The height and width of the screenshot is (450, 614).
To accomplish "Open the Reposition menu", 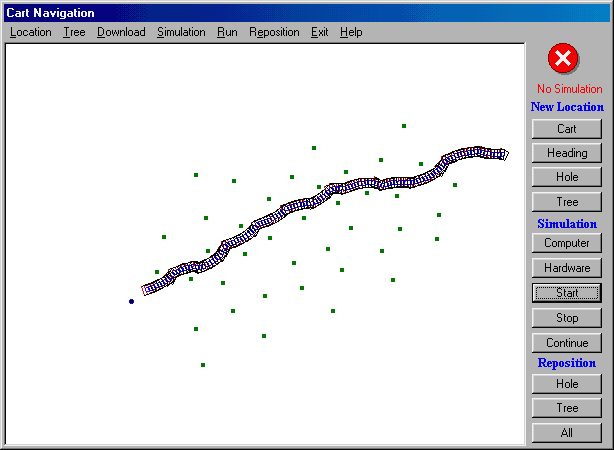I will (274, 32).
